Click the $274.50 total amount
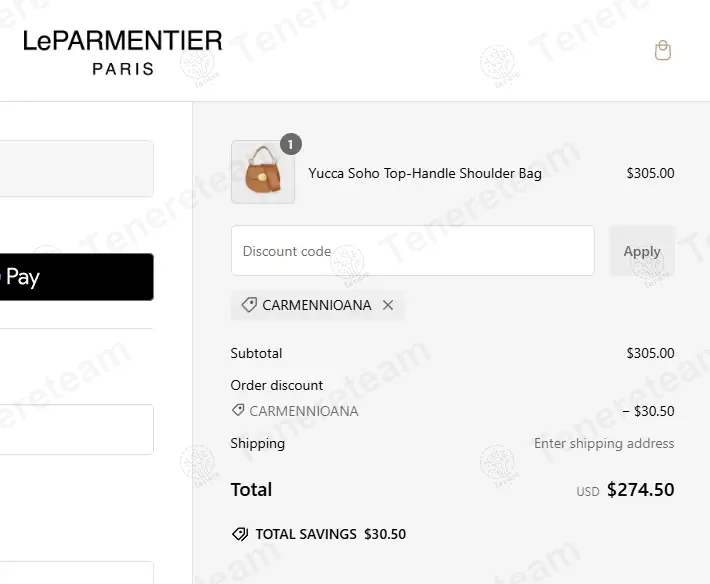The image size is (710, 584). click(x=640, y=490)
